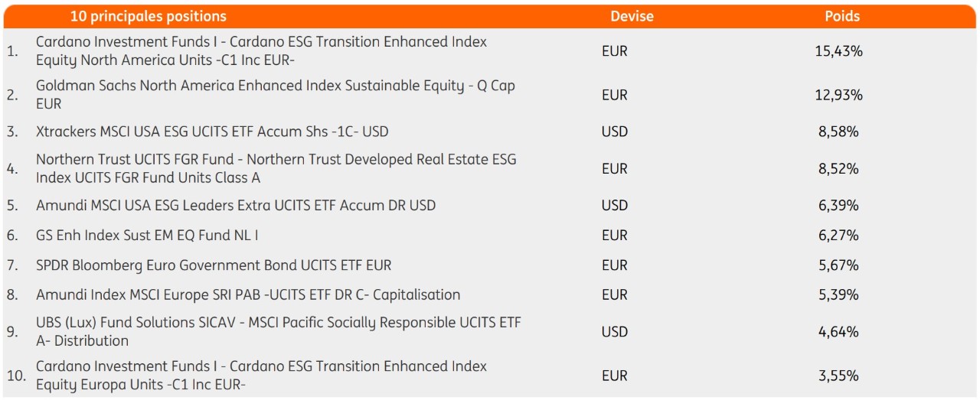
Task: Click the 15,43% weight value
Action: pyautogui.click(x=838, y=51)
